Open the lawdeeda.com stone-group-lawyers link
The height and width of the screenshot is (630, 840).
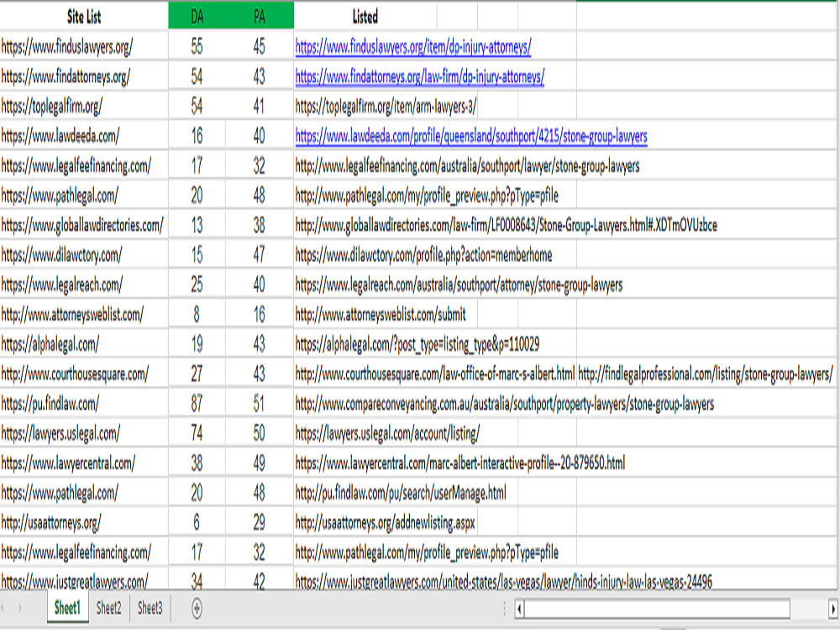(x=471, y=136)
